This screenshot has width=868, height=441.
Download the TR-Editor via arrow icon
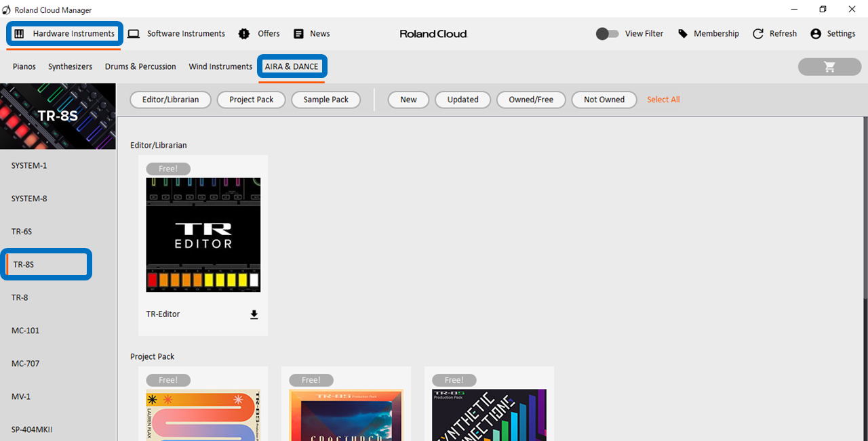click(x=254, y=314)
